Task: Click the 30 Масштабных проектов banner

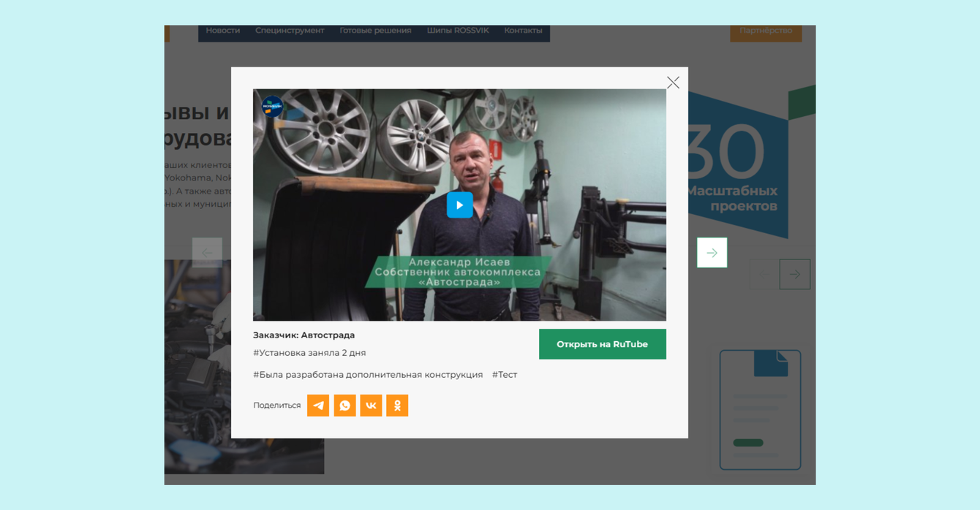Action: coord(751,162)
